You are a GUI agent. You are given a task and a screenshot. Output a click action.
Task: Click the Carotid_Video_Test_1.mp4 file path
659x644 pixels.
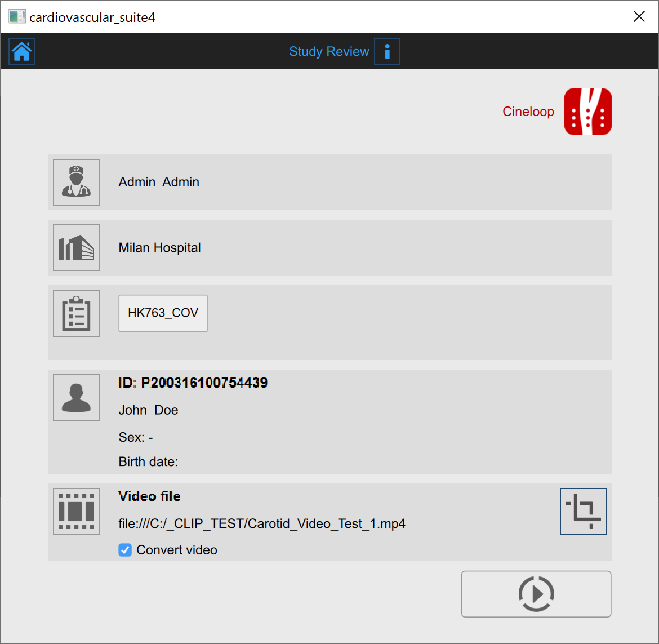(x=262, y=524)
